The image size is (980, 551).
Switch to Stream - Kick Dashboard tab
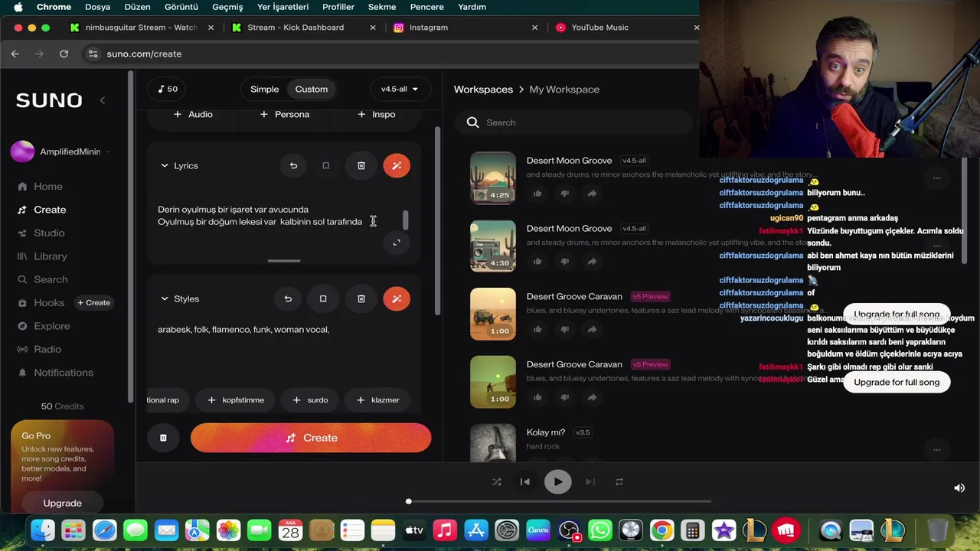pyautogui.click(x=302, y=28)
